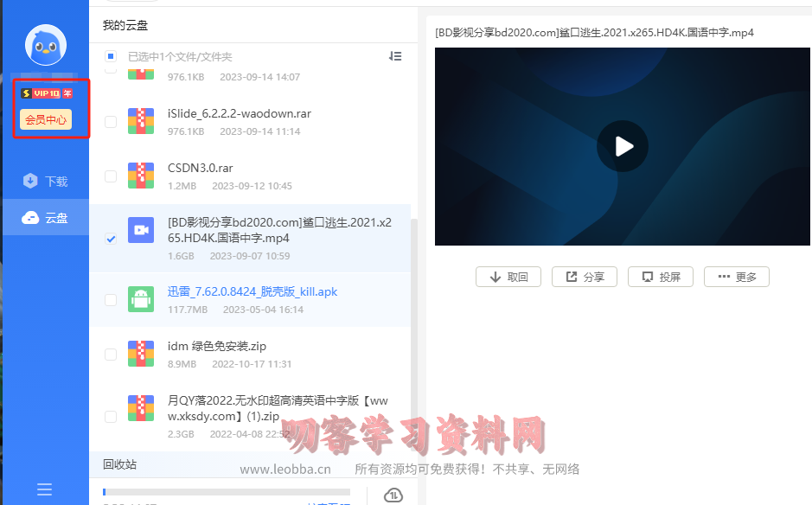
Task: Play the video preview
Action: (x=622, y=146)
